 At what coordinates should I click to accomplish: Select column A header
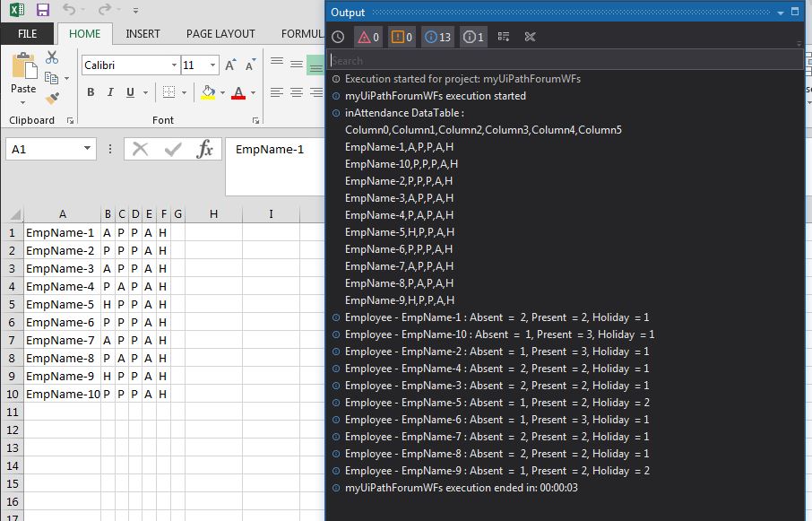(x=62, y=214)
